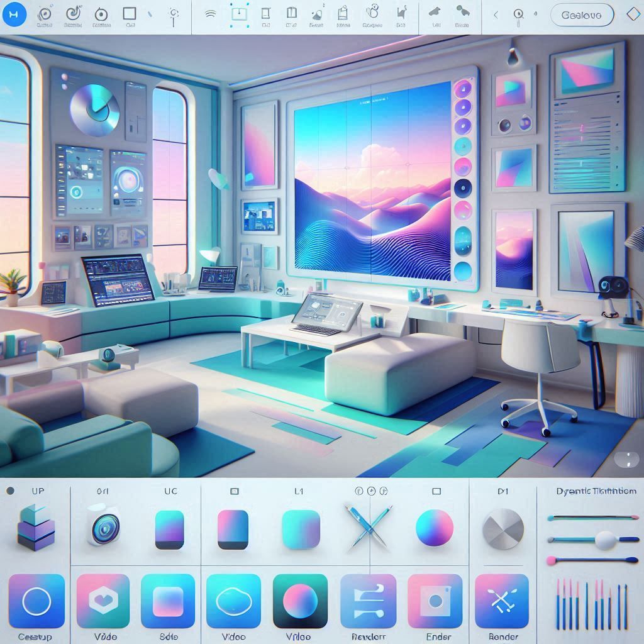
Task: Select the magic wand pin tool
Action: tap(174, 17)
